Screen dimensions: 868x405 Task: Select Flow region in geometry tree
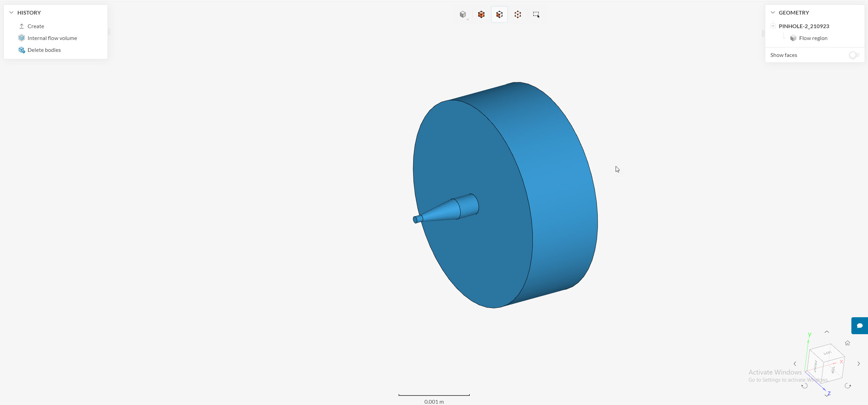click(813, 38)
